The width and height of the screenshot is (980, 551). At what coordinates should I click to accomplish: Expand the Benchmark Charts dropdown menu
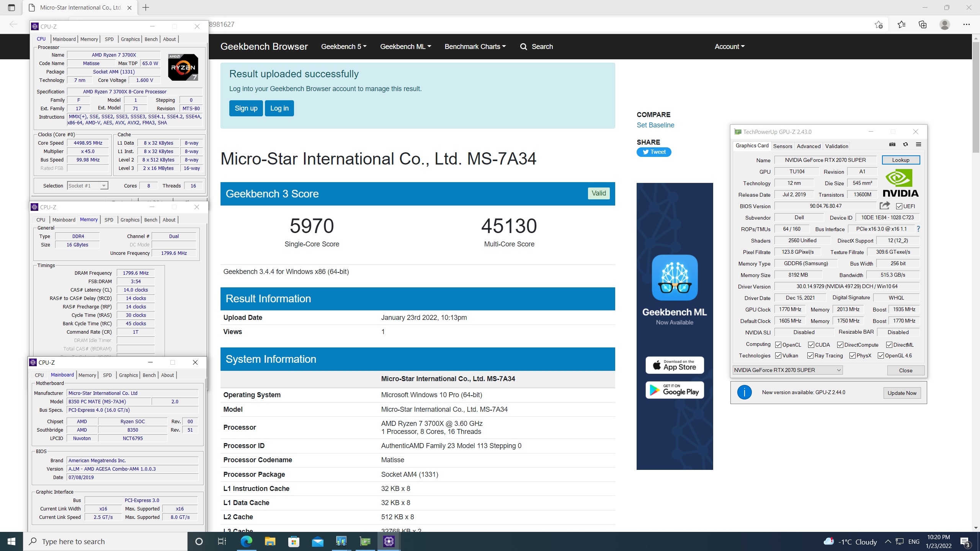click(475, 47)
